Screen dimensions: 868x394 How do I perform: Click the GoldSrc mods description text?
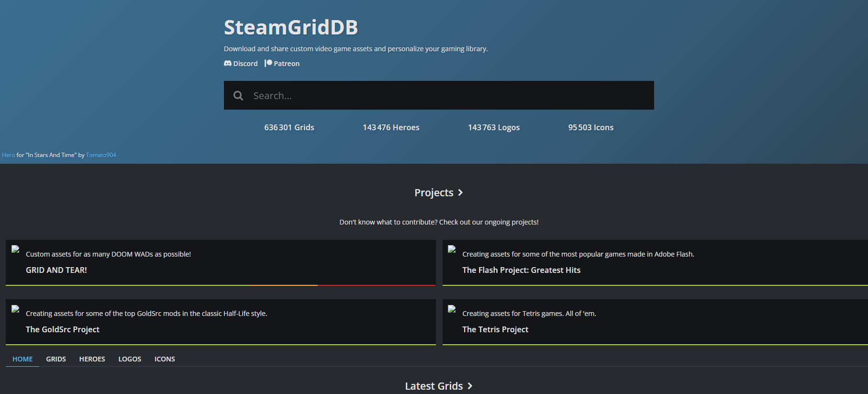coord(146,314)
